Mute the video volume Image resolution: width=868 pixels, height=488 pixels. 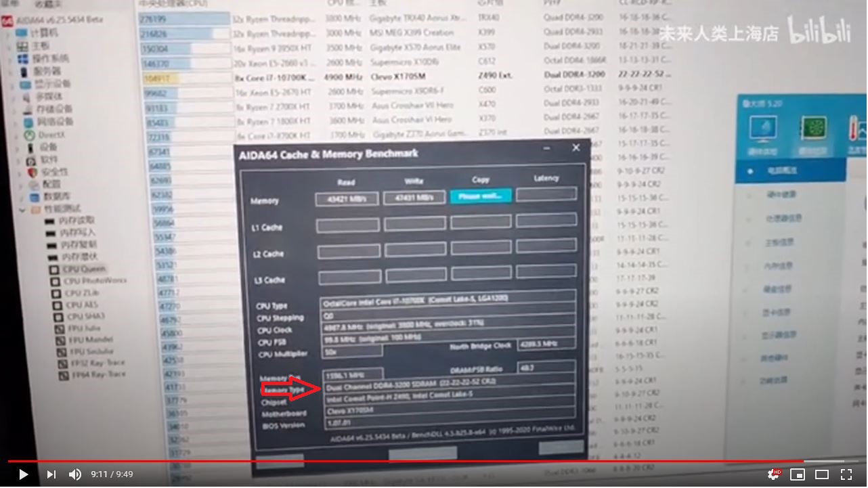pos(75,474)
